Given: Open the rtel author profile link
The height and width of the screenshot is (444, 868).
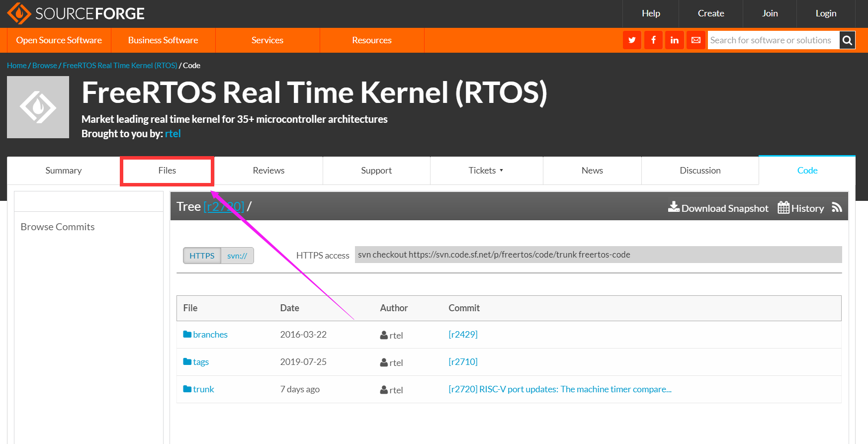Looking at the screenshot, I should click(173, 134).
